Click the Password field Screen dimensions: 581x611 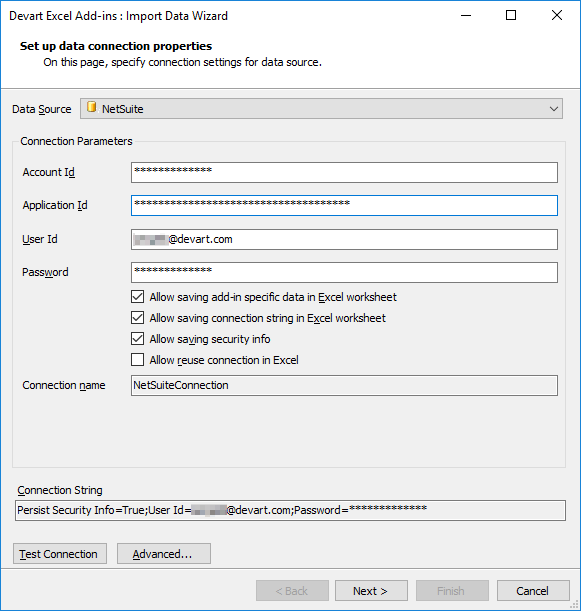[344, 272]
